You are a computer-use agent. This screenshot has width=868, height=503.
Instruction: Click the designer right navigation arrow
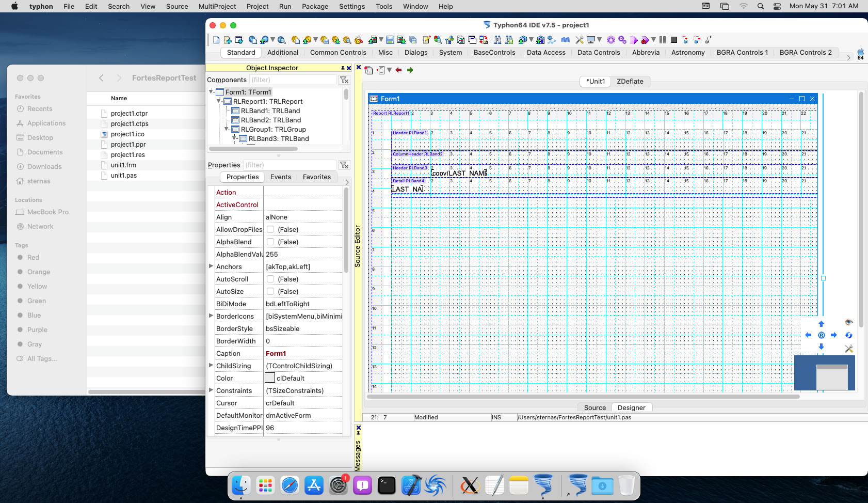point(833,335)
